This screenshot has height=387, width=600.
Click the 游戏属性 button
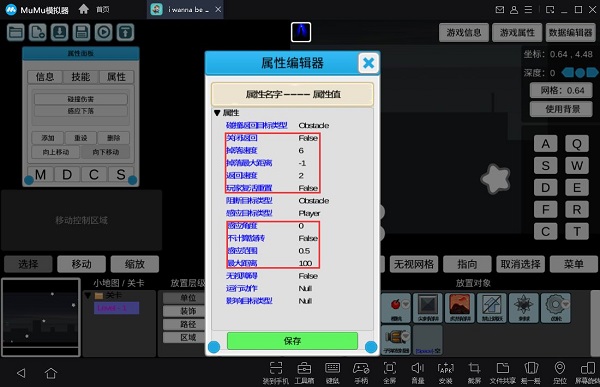[517, 33]
